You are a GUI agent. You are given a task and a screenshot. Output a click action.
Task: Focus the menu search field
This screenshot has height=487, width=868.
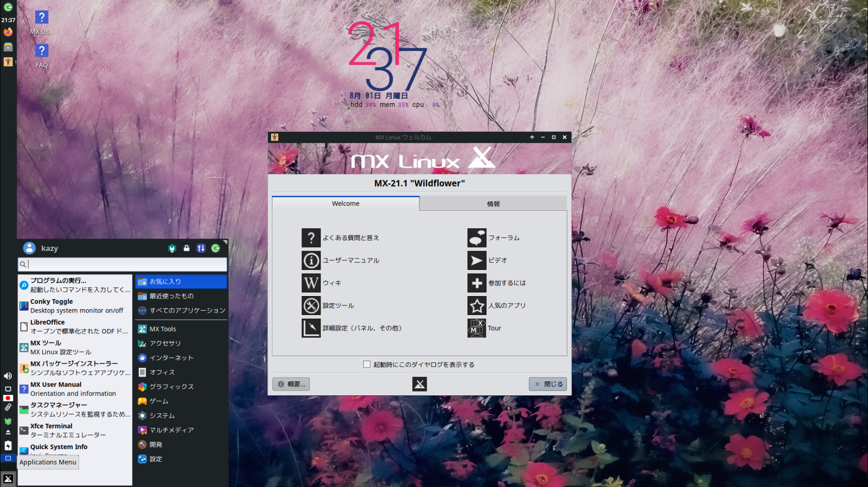[x=122, y=264]
